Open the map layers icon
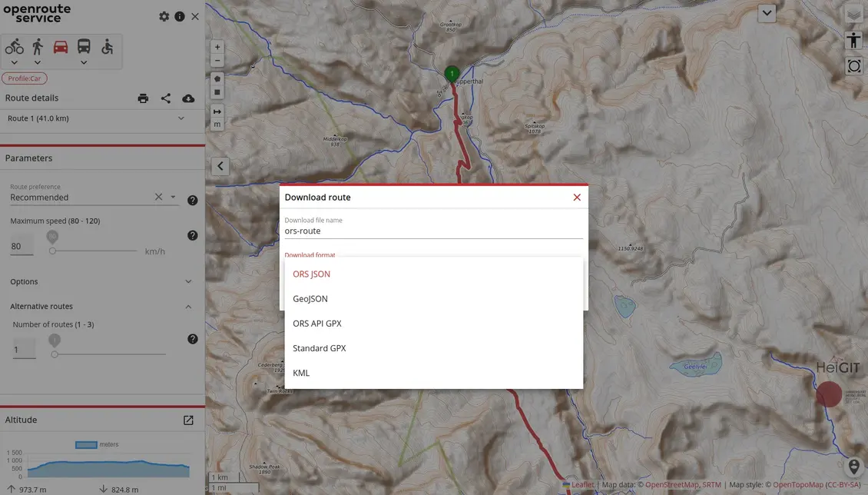 pos(853,15)
